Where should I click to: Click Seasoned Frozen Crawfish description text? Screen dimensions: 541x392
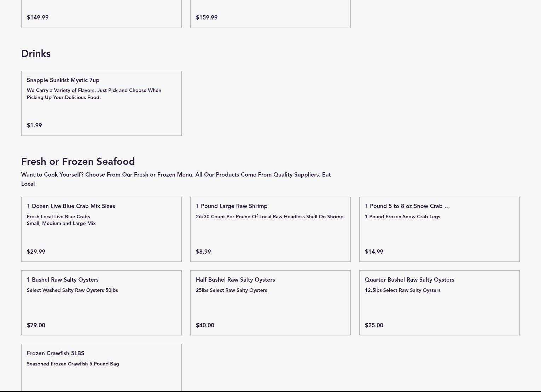pyautogui.click(x=73, y=364)
